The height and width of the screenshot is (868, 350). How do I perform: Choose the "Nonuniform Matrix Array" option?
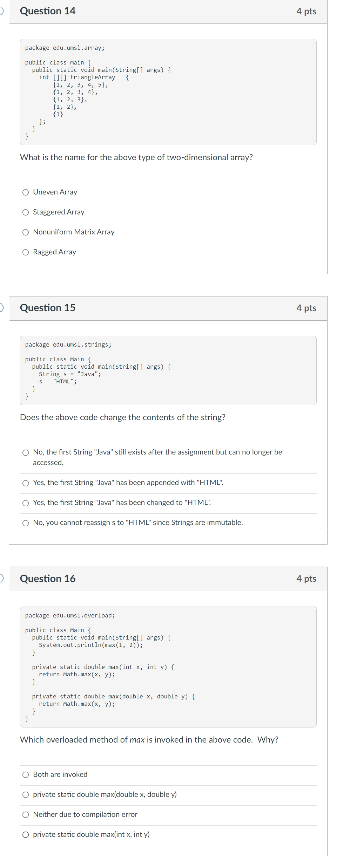(x=25, y=232)
